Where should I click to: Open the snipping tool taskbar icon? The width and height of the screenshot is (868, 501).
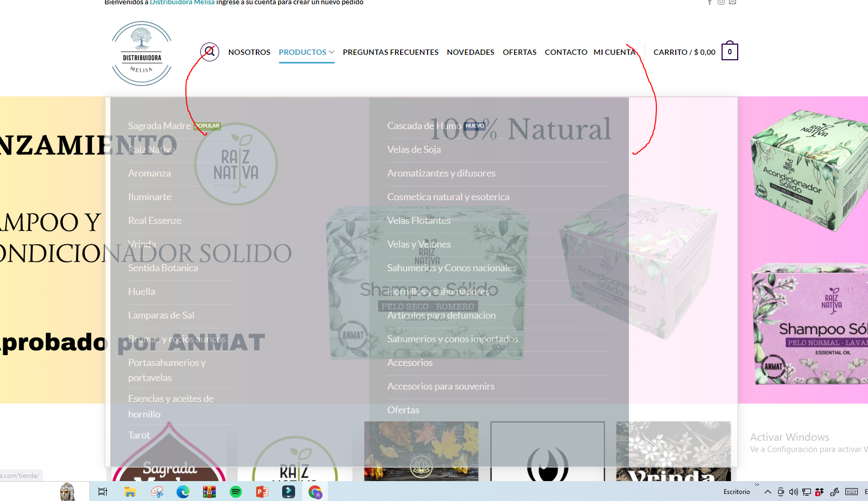tap(157, 492)
